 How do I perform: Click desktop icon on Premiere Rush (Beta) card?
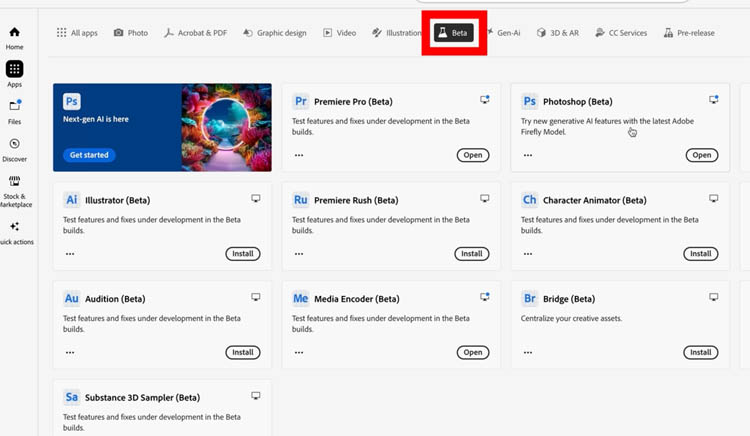point(485,198)
